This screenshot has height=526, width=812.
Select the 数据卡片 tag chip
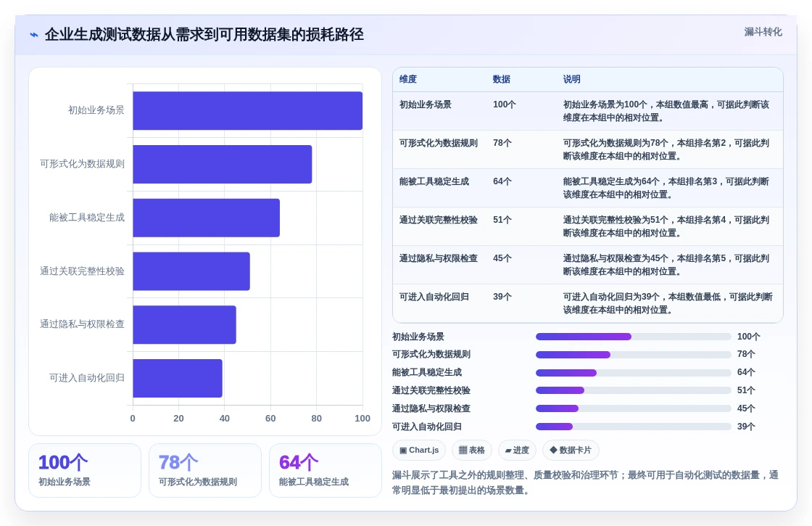[x=570, y=450]
